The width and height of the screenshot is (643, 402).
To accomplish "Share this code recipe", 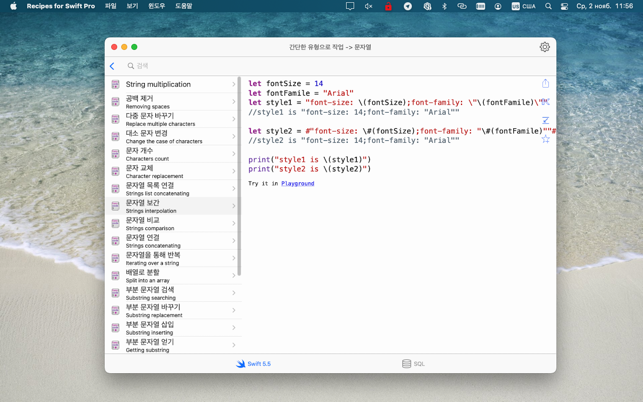I will pos(545,83).
